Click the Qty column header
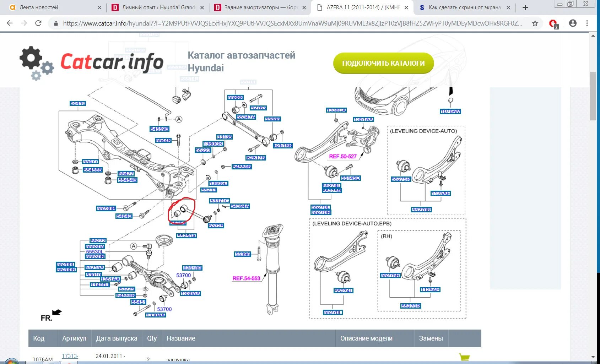Viewport: 600px width, 364px height. [152, 338]
